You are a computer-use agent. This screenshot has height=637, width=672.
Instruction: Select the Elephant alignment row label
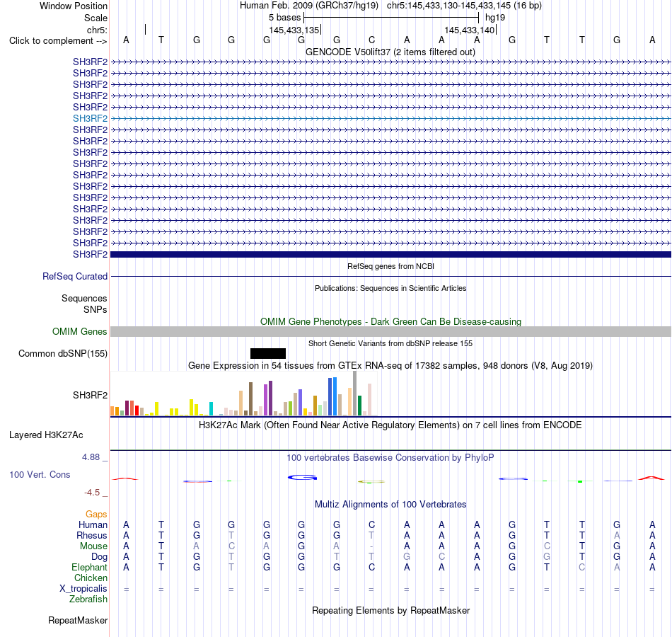pyautogui.click(x=90, y=568)
